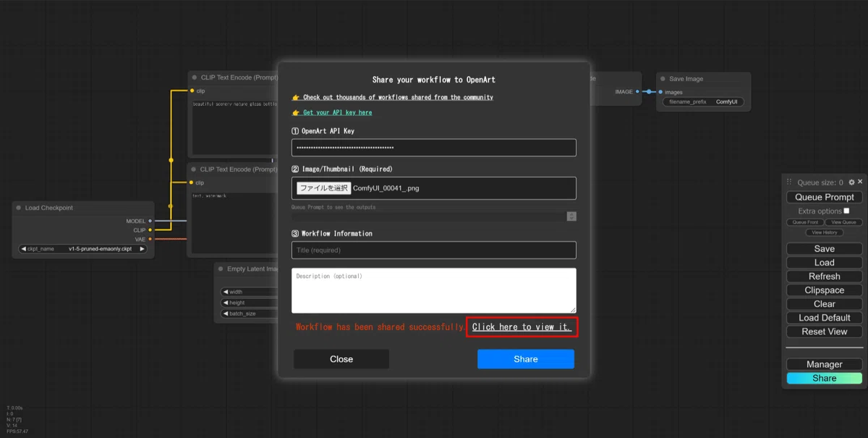The height and width of the screenshot is (438, 868).
Task: Click the workflow Title field
Action: pos(433,250)
